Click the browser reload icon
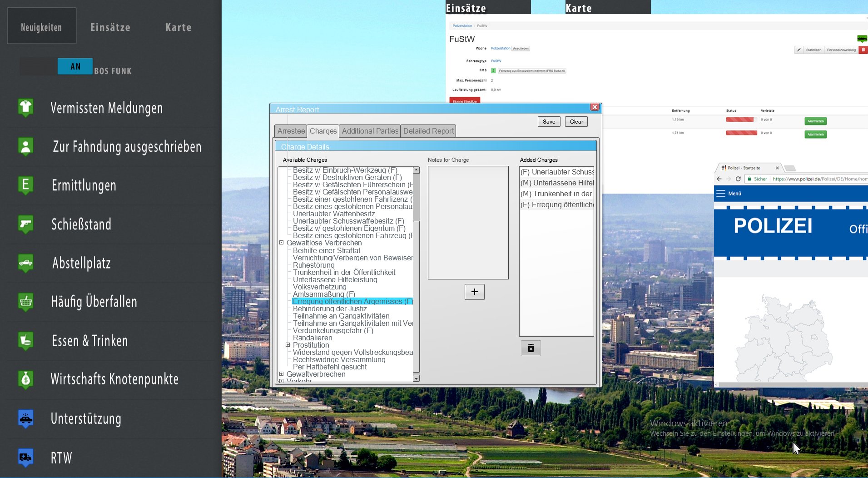The image size is (868, 478). [738, 179]
